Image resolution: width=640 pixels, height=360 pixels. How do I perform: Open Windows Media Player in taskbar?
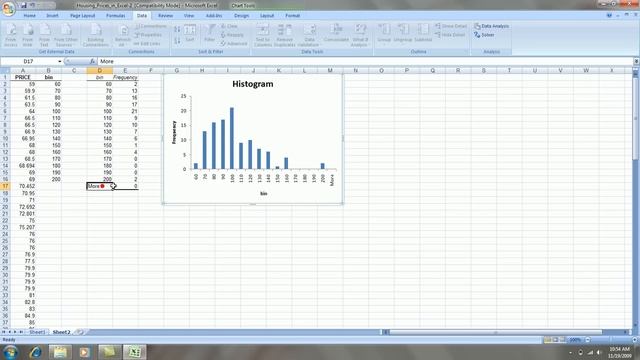(x=84, y=352)
